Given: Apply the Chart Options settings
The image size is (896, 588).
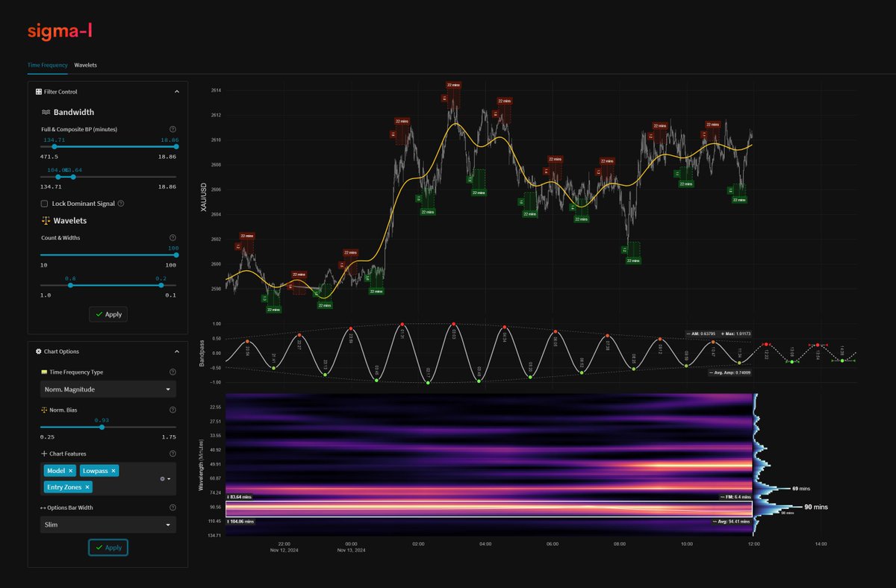Looking at the screenshot, I should [108, 548].
